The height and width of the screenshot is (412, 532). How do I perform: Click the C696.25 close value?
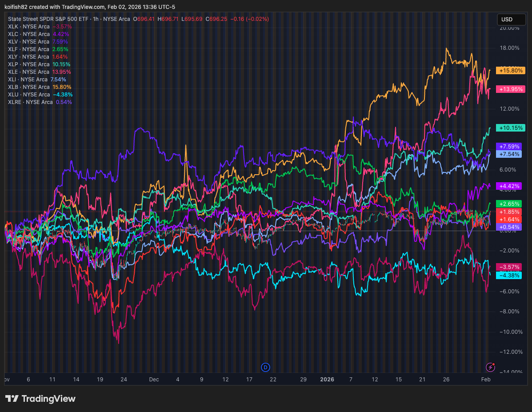pos(216,19)
